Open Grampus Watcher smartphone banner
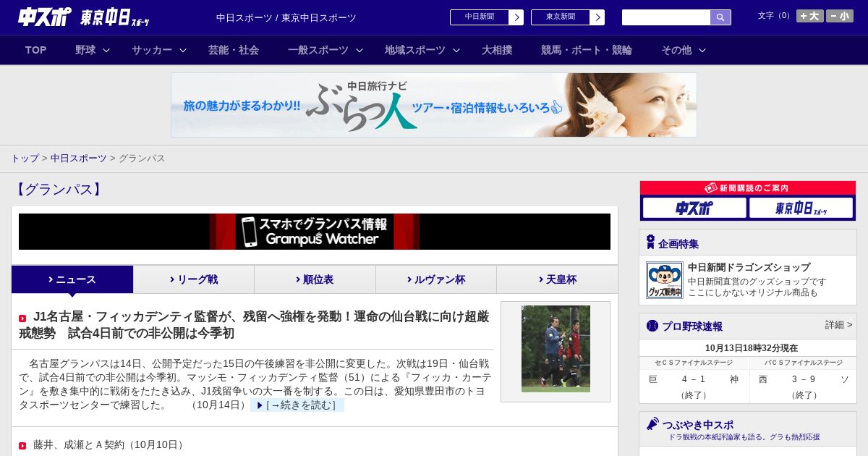 point(315,232)
